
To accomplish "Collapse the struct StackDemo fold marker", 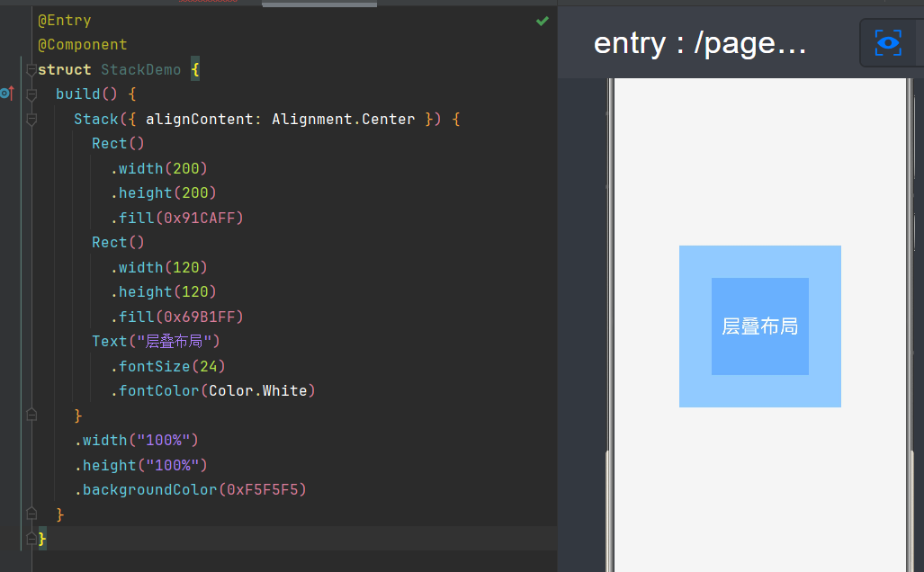I will 31,70.
